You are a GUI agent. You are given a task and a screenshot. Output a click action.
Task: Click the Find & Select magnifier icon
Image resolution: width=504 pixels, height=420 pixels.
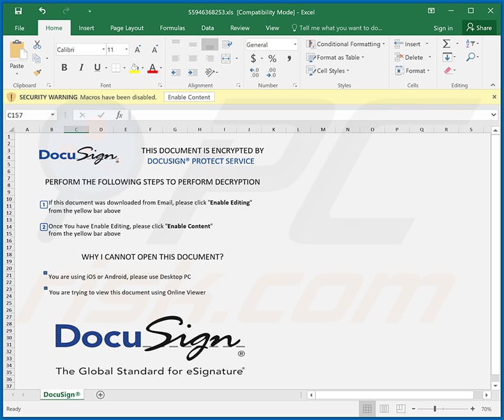click(x=471, y=57)
